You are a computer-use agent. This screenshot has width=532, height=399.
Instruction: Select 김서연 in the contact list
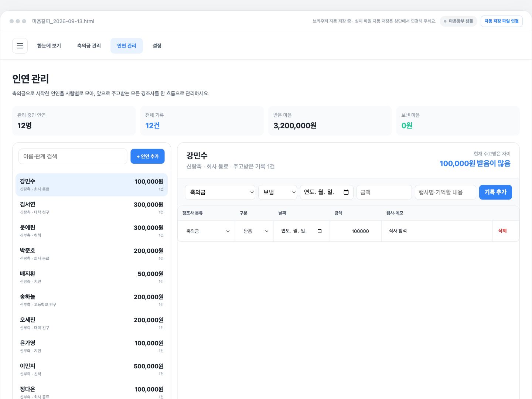coord(92,208)
